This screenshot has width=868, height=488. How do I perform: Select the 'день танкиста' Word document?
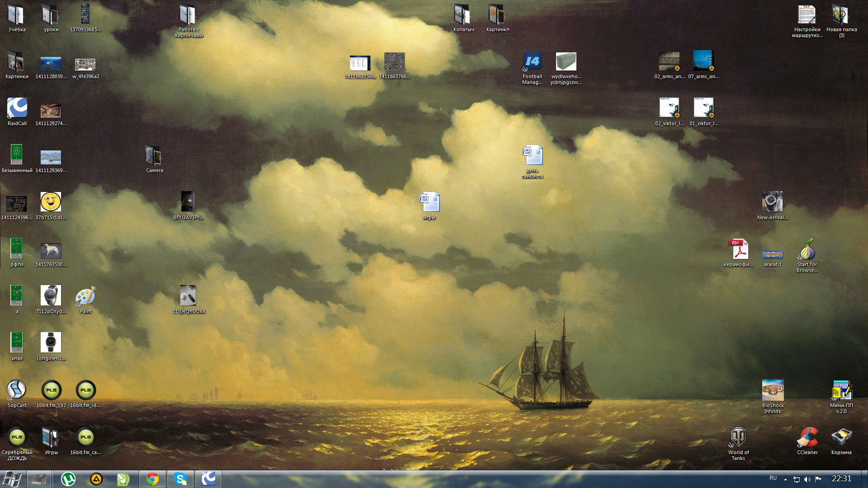coord(532,156)
